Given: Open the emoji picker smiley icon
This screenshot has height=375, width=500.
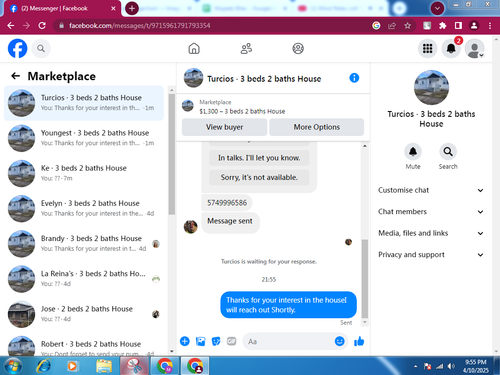Looking at the screenshot, I should pos(339,341).
